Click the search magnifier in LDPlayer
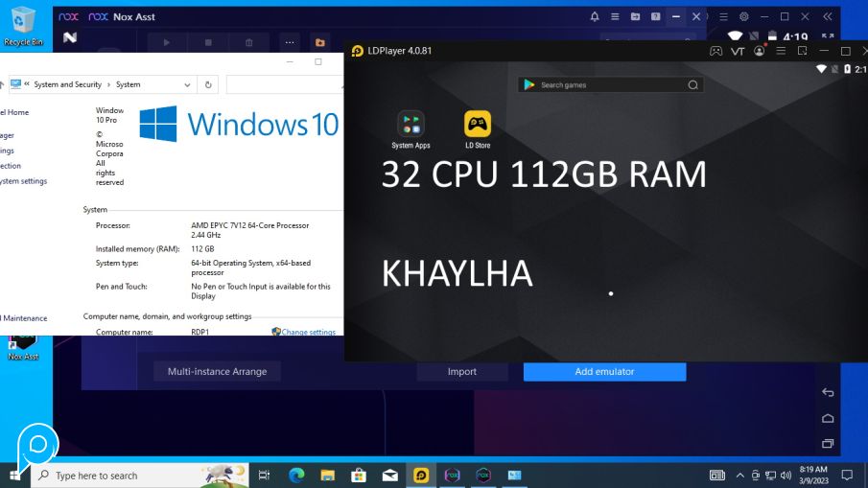This screenshot has height=488, width=868. 692,84
